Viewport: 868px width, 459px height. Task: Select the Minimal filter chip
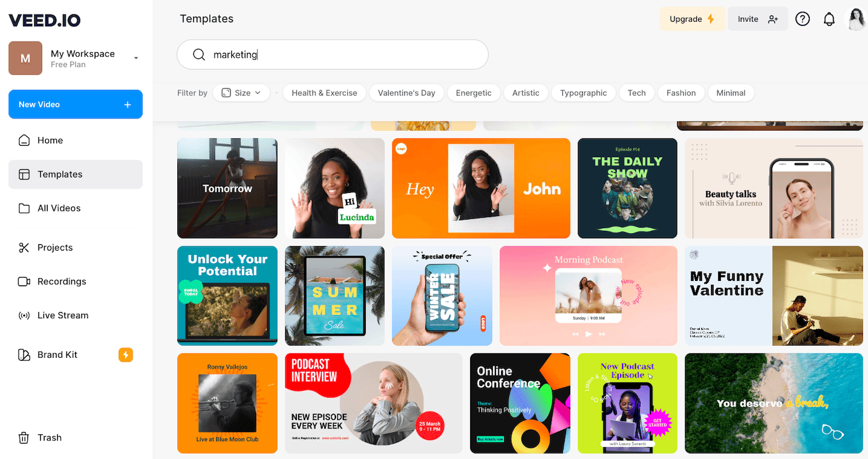[731, 93]
